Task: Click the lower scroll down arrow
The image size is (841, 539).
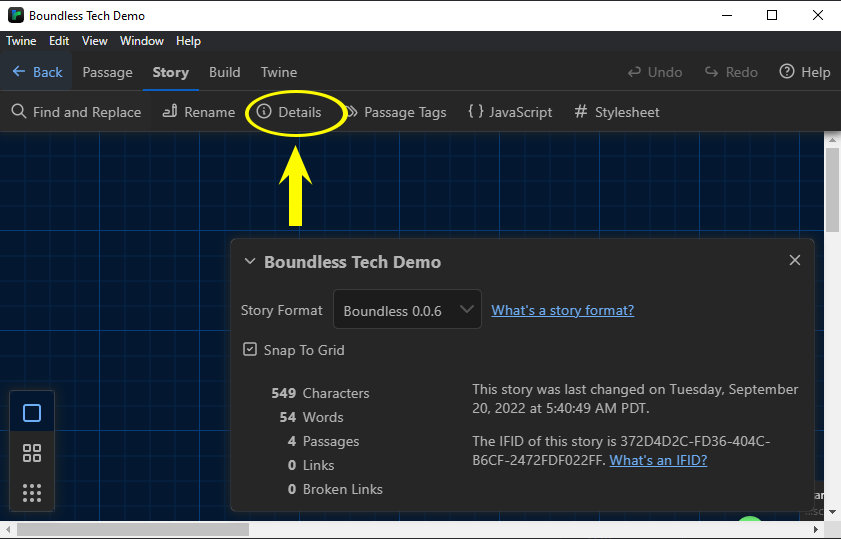Action: [832, 512]
